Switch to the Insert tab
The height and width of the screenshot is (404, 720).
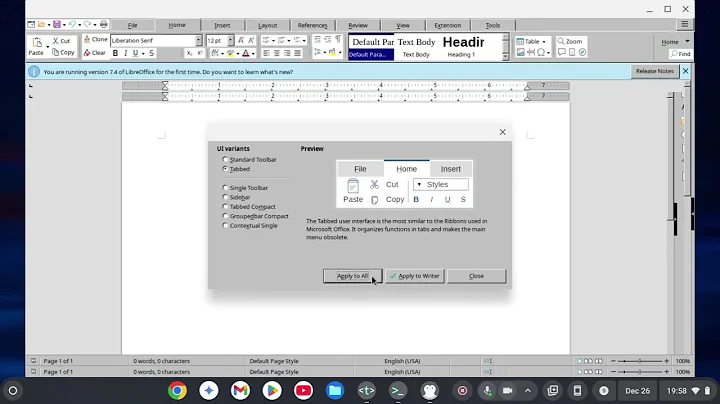click(222, 25)
